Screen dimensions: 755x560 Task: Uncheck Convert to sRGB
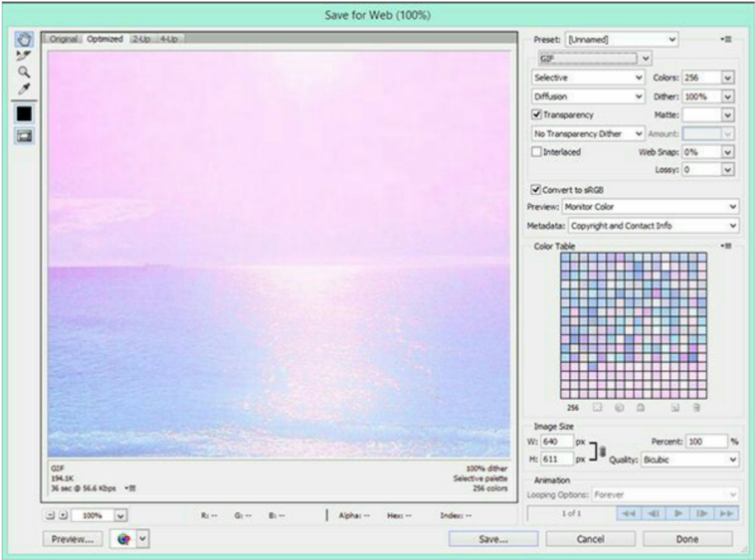tap(537, 189)
